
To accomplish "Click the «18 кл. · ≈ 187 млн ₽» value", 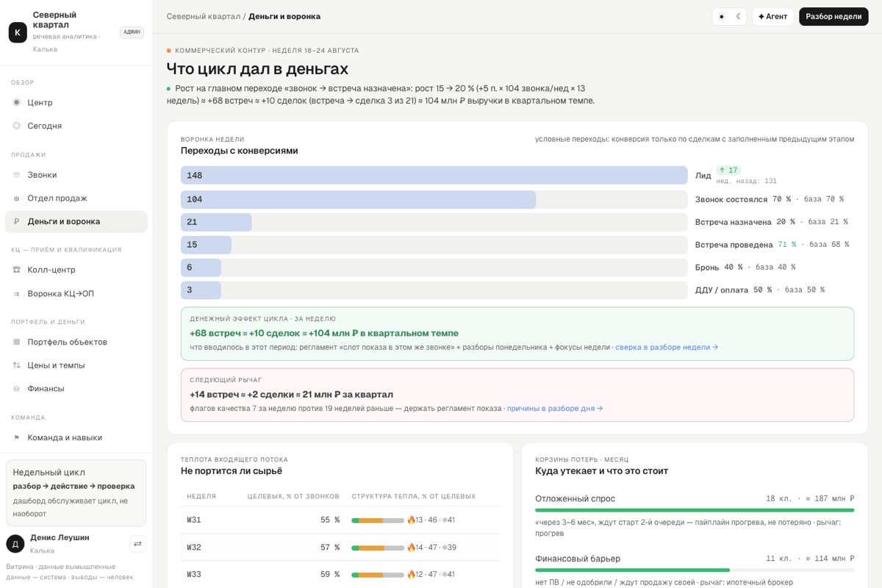I will tap(810, 498).
